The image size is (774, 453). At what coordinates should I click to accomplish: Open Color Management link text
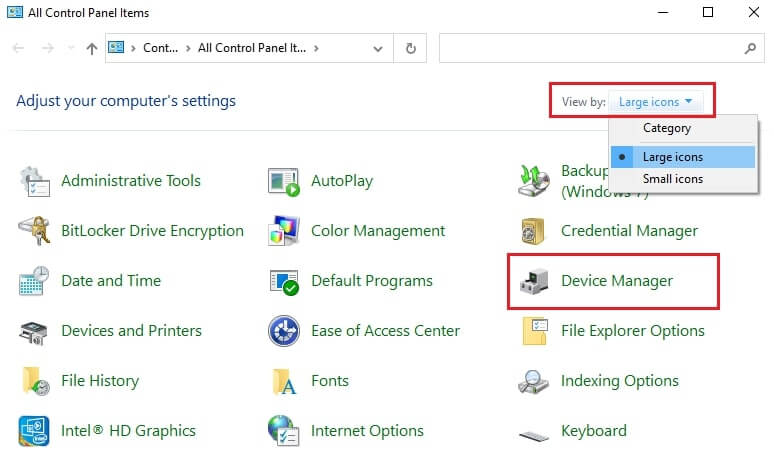point(378,231)
